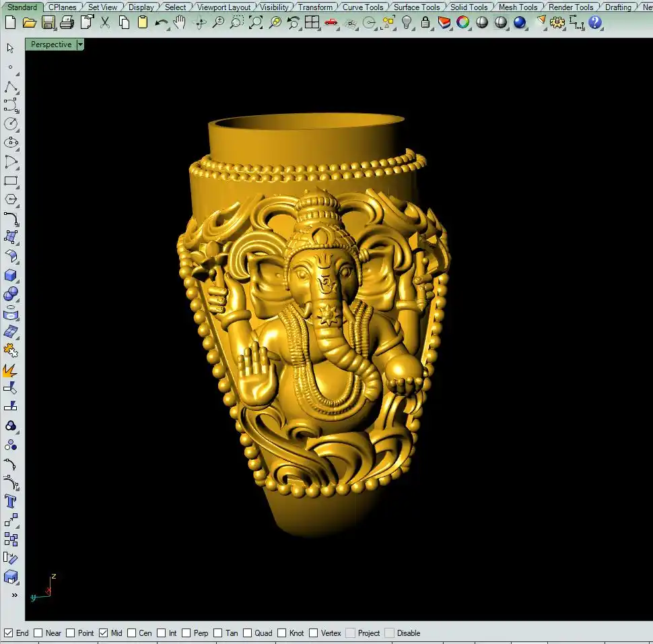Image resolution: width=653 pixels, height=644 pixels.
Task: Expand the sidebar overflow chevrons
Action: pos(14,595)
